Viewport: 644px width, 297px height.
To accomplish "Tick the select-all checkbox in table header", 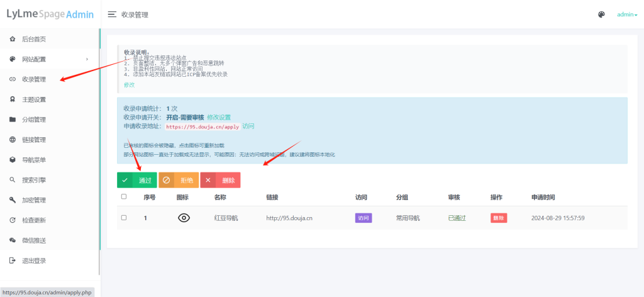I will click(x=124, y=197).
